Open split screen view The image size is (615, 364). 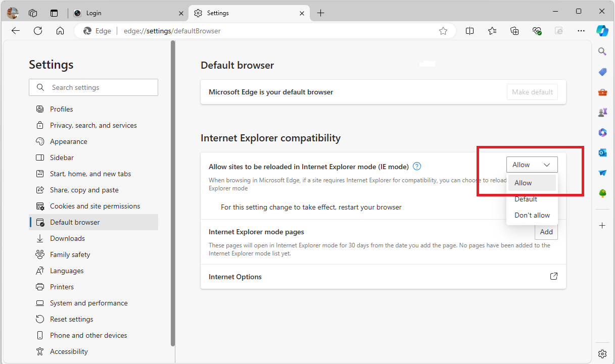[470, 31]
